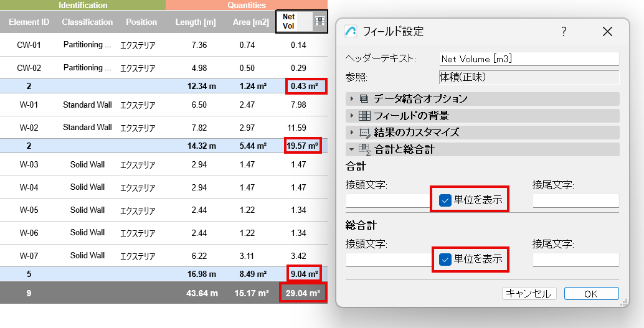
Task: Click the 15.17 m² grand total area
Action: point(252,293)
